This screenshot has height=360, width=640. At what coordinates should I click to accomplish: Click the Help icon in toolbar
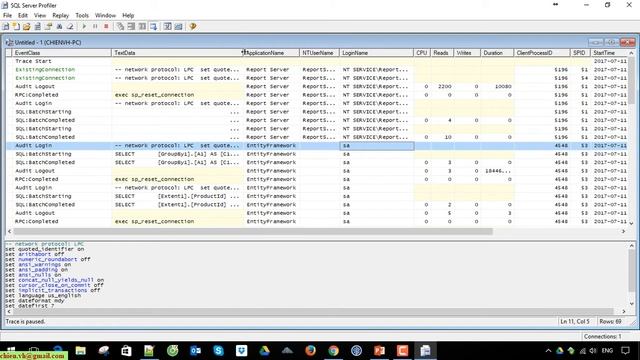click(193, 27)
